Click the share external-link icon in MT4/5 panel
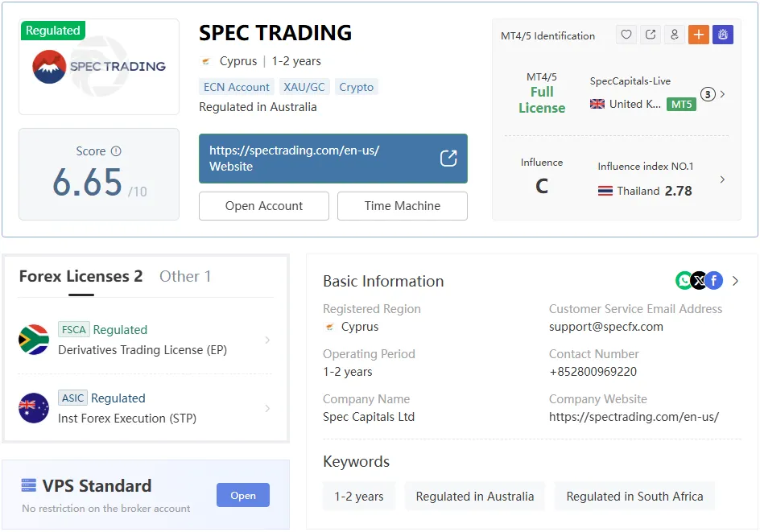Screen dimensions: 760x532 pyautogui.click(x=651, y=35)
